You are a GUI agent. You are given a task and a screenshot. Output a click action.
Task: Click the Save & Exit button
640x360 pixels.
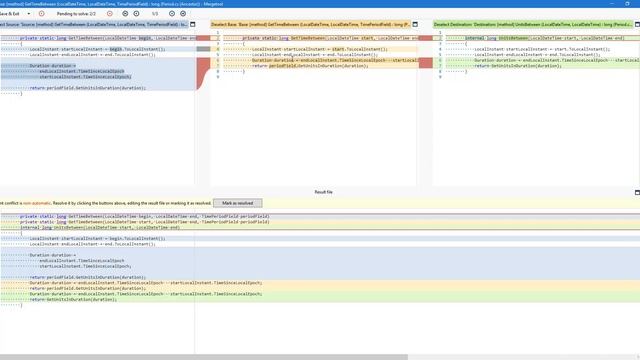click(9, 13)
